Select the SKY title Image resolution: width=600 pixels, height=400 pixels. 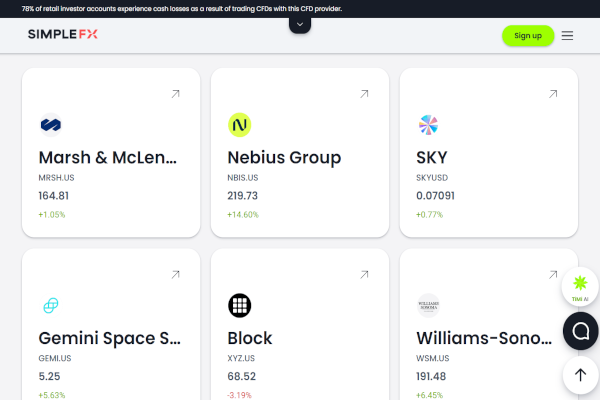click(432, 157)
